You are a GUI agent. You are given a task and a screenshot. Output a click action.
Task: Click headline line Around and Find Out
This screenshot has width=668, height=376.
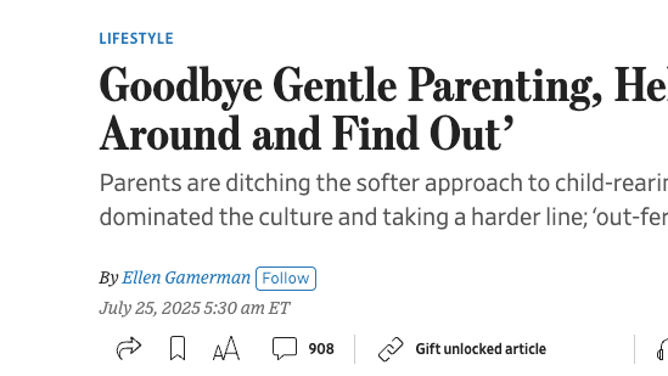307,134
